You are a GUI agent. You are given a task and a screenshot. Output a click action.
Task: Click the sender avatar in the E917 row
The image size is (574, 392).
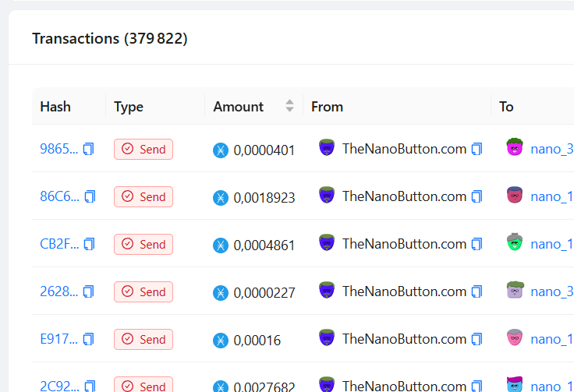point(327,337)
